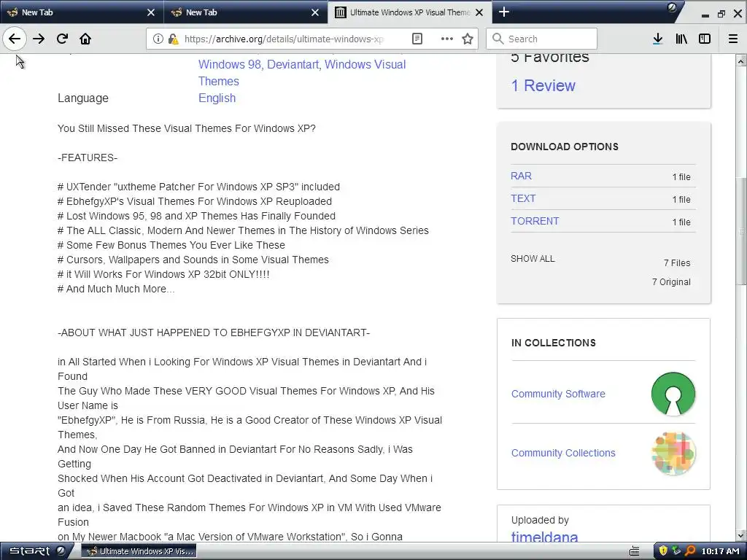The image size is (747, 560).
Task: Open the Windows 98 topic link
Action: tap(229, 64)
